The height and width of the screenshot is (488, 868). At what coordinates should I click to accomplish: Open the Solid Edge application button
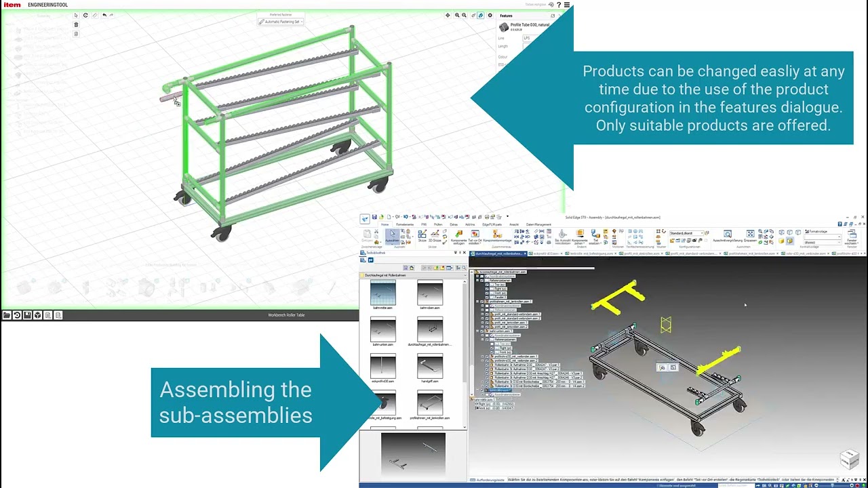pos(365,218)
